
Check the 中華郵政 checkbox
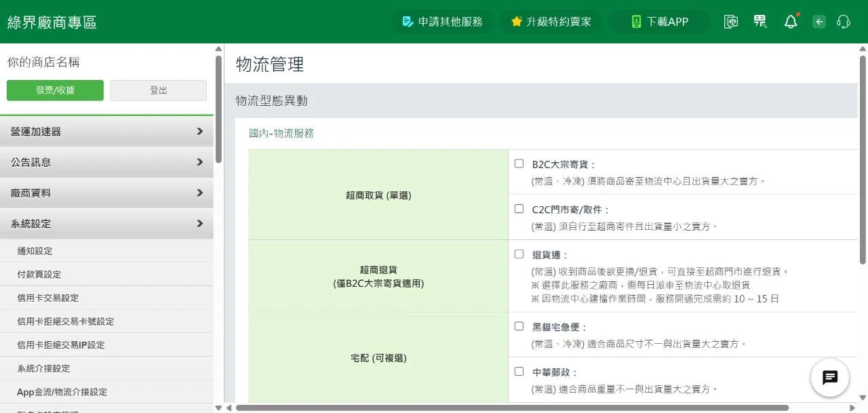(519, 372)
